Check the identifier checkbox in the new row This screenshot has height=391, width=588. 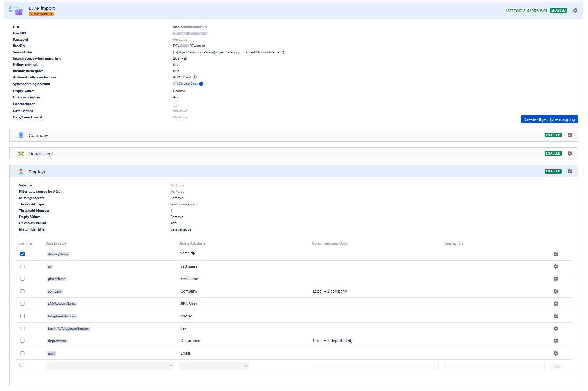pos(21,365)
